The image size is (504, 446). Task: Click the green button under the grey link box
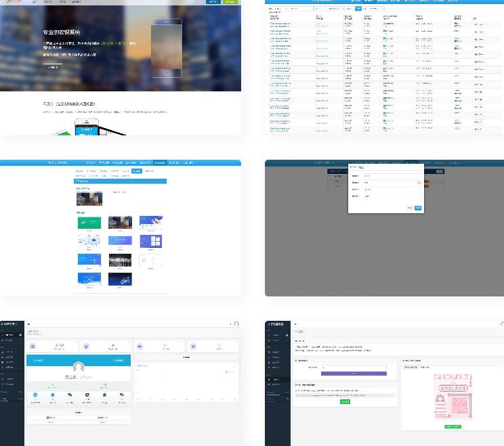tap(345, 401)
